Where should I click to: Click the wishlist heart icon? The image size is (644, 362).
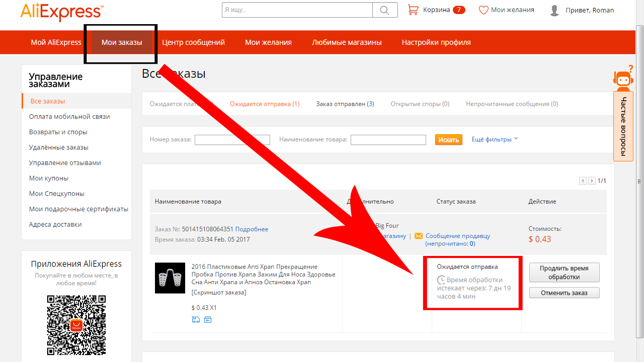(484, 10)
